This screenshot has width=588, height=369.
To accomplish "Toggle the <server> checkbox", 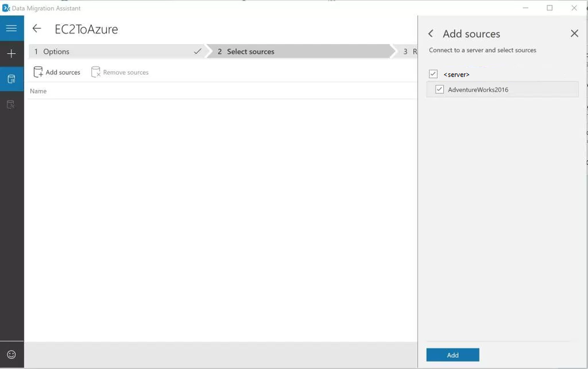I will click(x=433, y=74).
